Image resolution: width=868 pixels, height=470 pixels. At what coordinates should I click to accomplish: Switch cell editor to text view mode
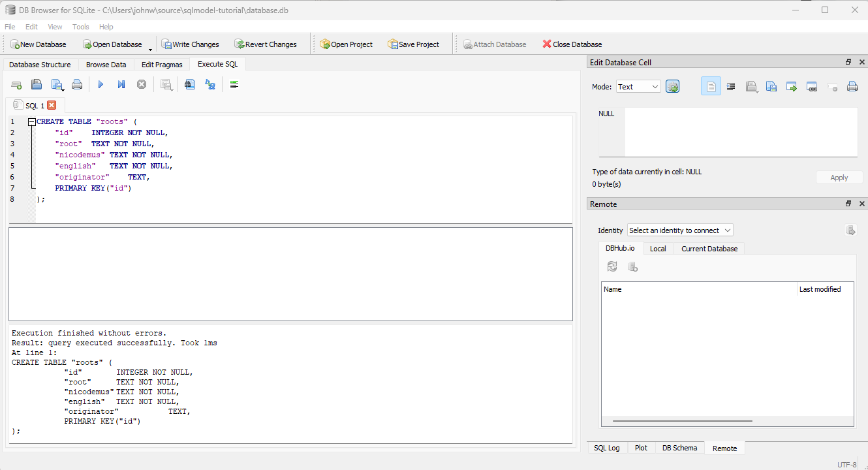[711, 86]
